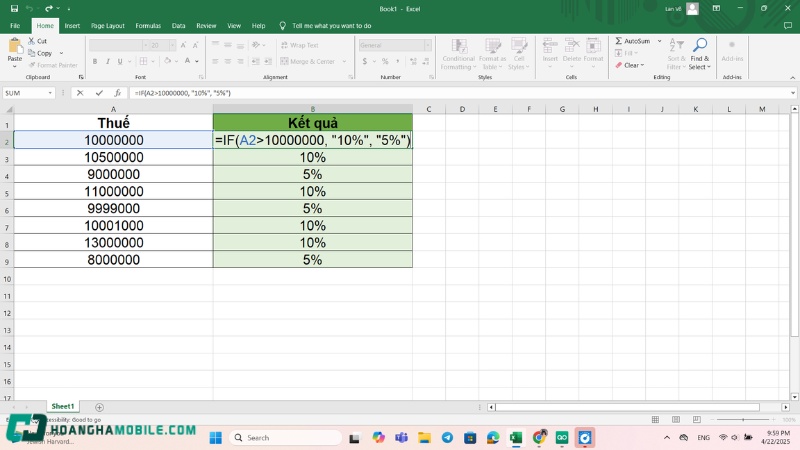Select cell A5 containing 11000000
The height and width of the screenshot is (450, 800).
tap(113, 191)
